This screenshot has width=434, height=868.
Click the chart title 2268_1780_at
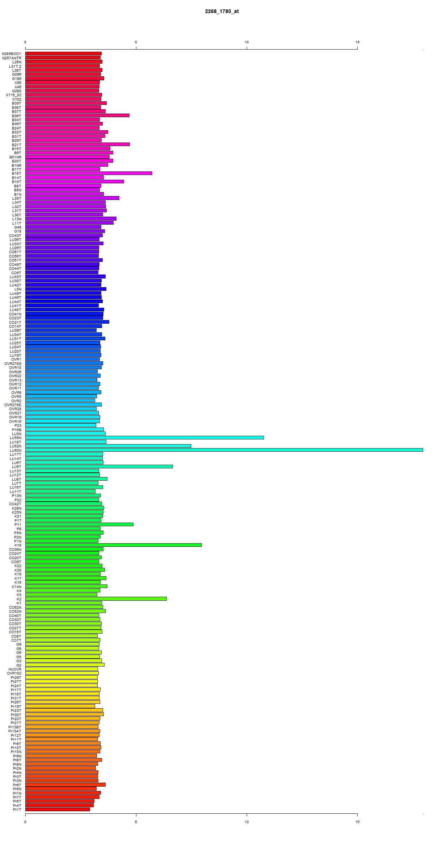[222, 11]
